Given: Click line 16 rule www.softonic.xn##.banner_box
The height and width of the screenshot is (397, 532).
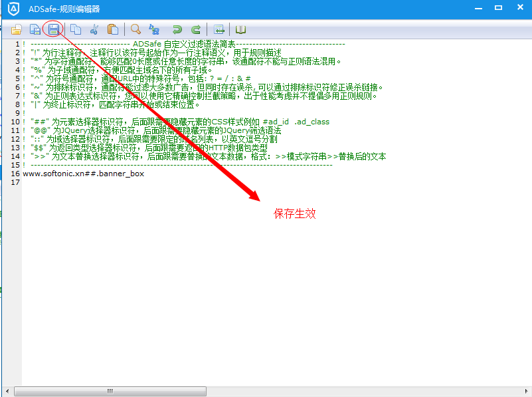Looking at the screenshot, I should coord(84,174).
